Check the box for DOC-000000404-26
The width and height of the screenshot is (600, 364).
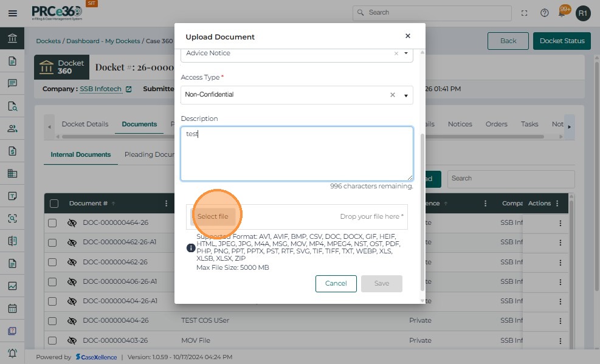coord(52,321)
